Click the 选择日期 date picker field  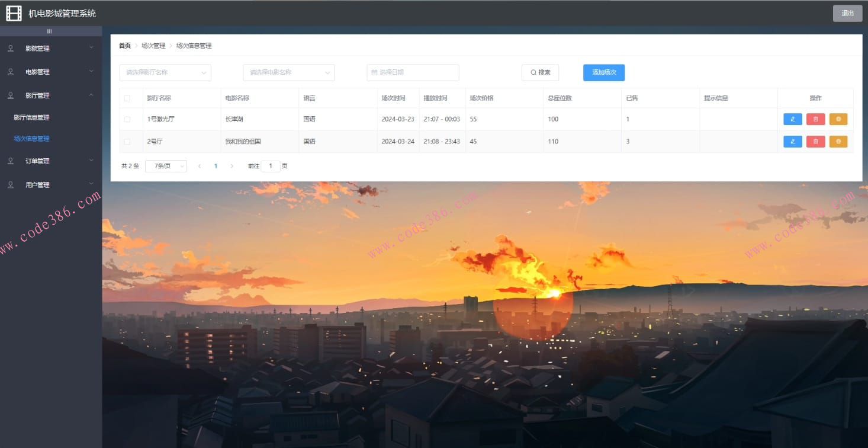413,72
